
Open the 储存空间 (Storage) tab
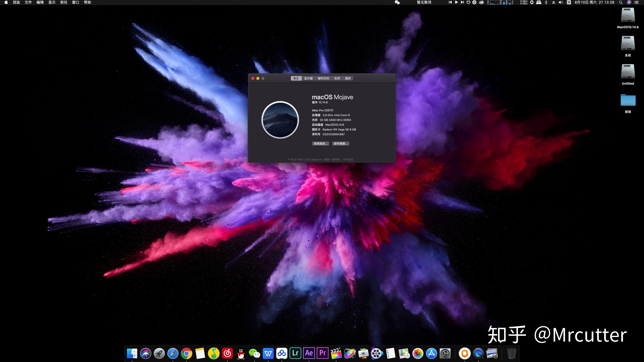click(323, 78)
